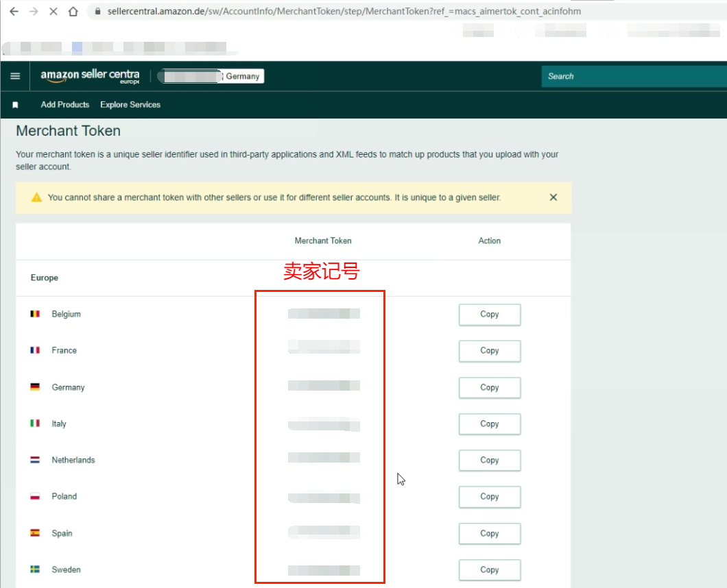This screenshot has height=588, width=727.
Task: Open Explore Services menu item
Action: coord(130,105)
